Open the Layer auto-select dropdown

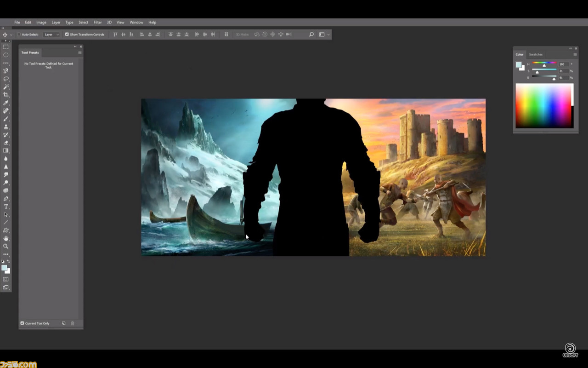[51, 34]
